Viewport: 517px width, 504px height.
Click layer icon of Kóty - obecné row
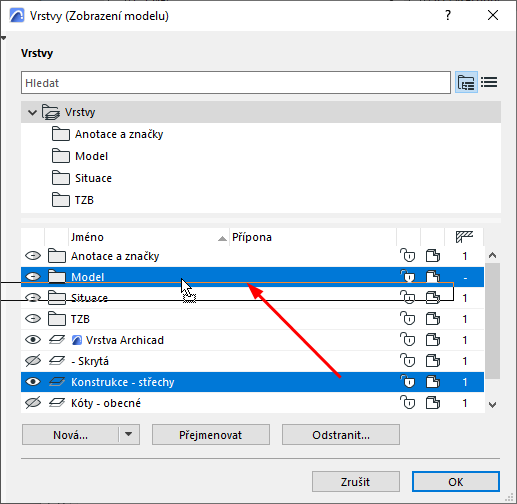[x=57, y=403]
